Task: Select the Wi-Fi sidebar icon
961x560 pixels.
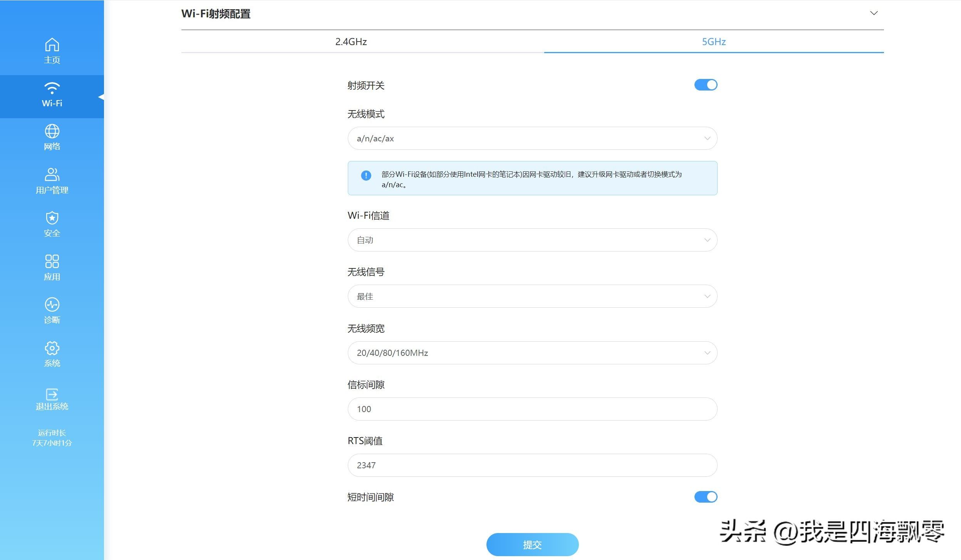Action: 52,89
